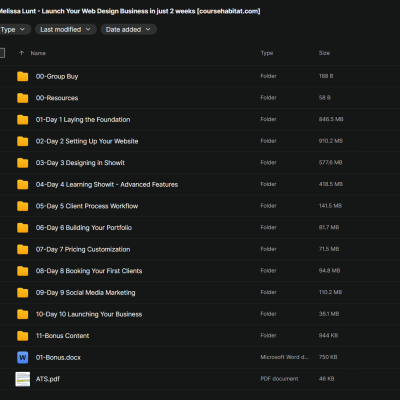Open the 00-Resources folder name
This screenshot has height=400, width=400.
coord(57,98)
